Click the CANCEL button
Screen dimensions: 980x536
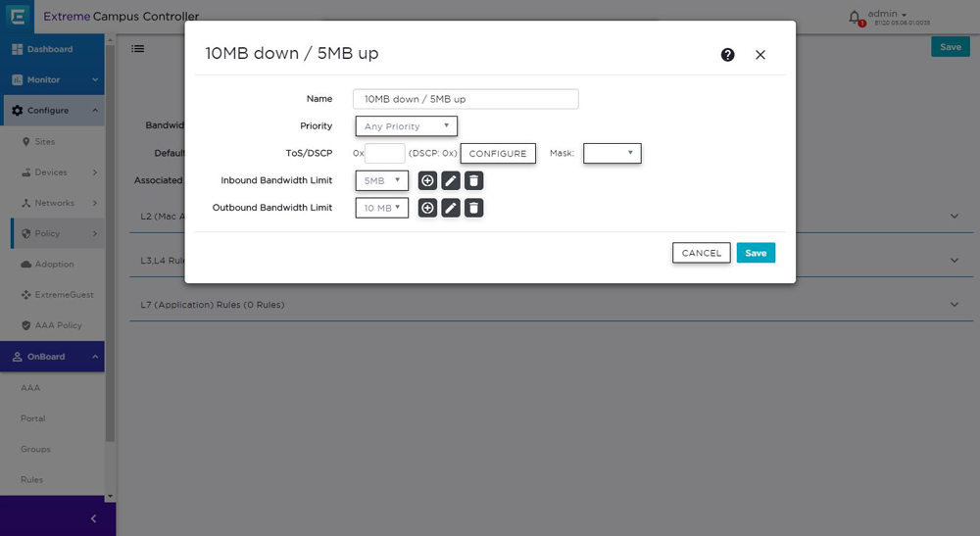[701, 253]
